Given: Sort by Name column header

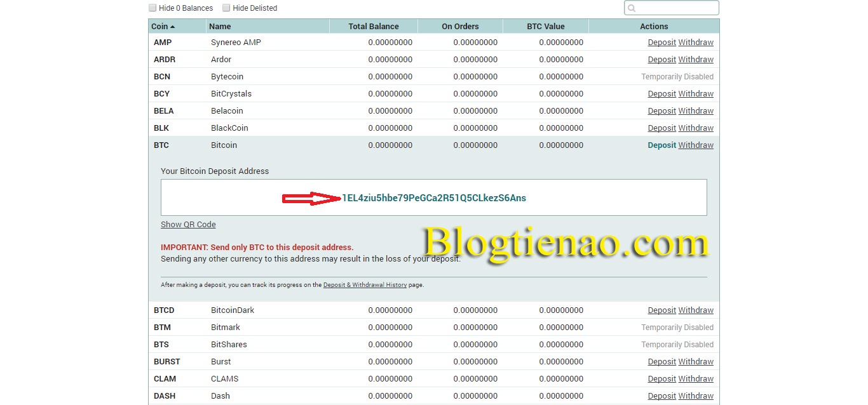Looking at the screenshot, I should 220,27.
